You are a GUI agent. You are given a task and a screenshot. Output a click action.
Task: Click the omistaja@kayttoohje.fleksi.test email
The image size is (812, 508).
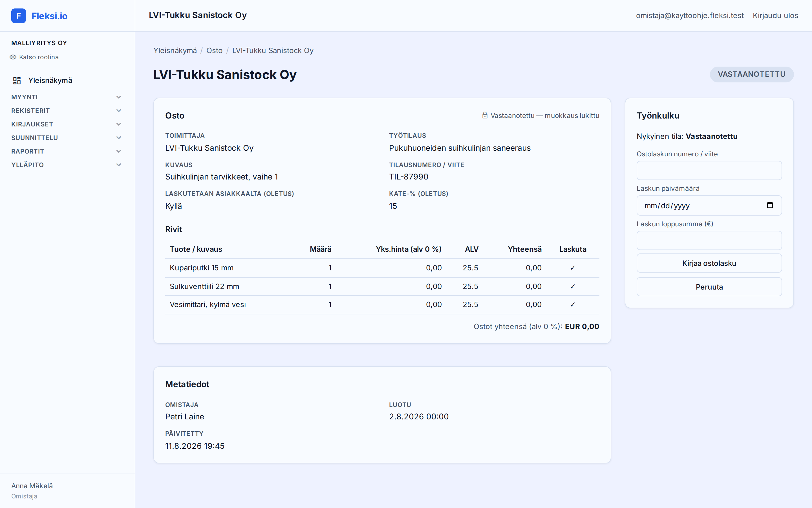tap(690, 16)
